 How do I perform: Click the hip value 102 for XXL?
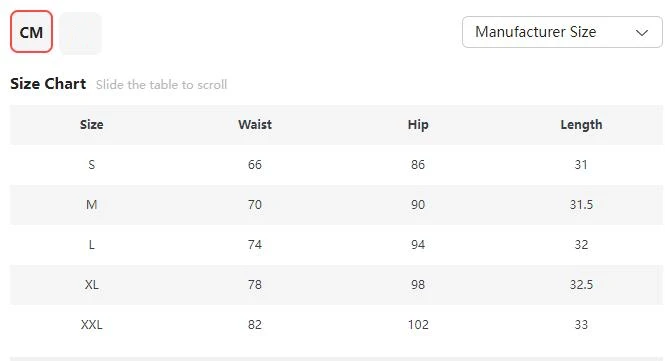[x=418, y=324]
